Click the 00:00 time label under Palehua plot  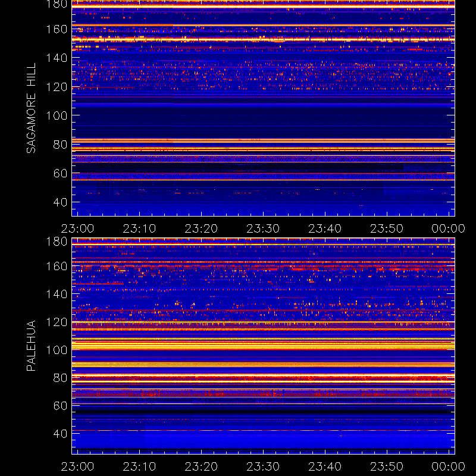click(449, 466)
